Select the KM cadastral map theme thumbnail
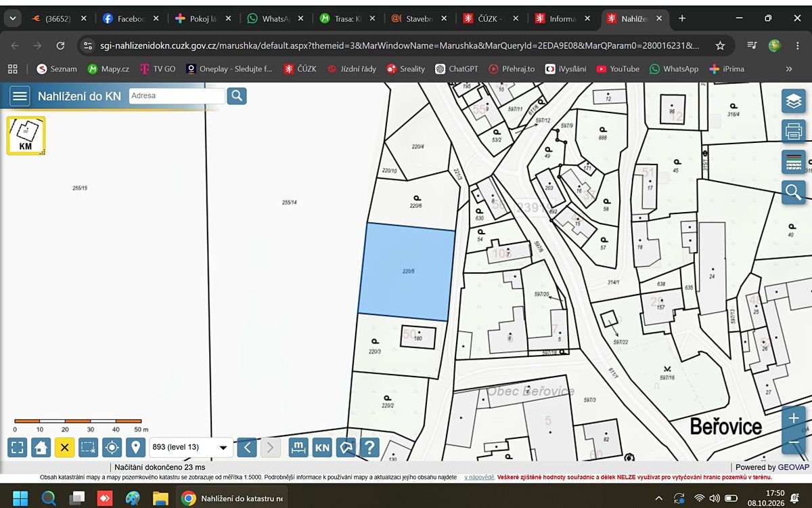Image resolution: width=812 pixels, height=508 pixels. click(26, 135)
